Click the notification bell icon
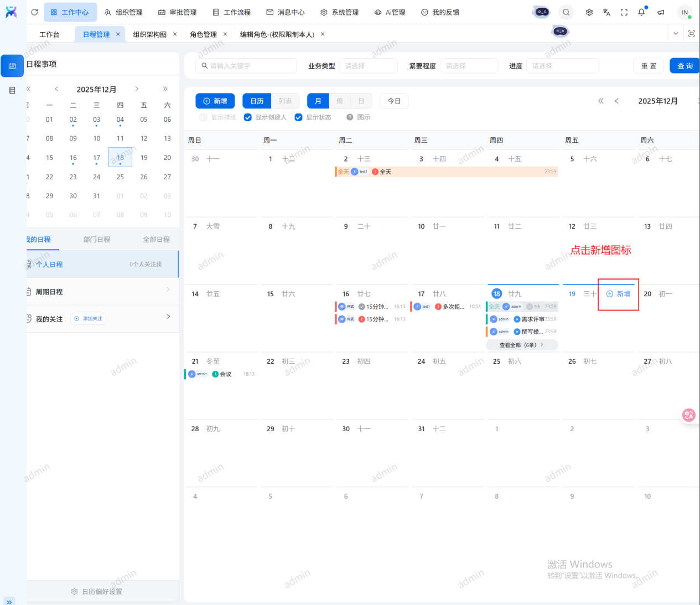Image resolution: width=700 pixels, height=605 pixels. (641, 12)
